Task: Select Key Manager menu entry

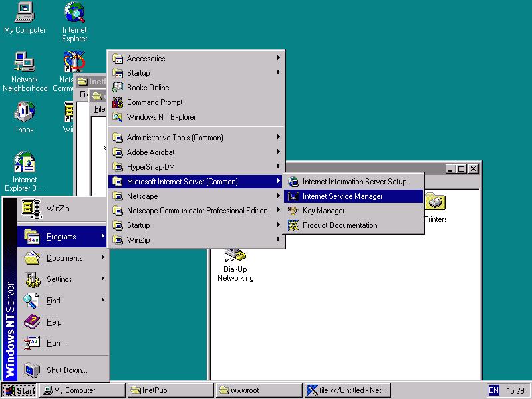Action: (323, 211)
